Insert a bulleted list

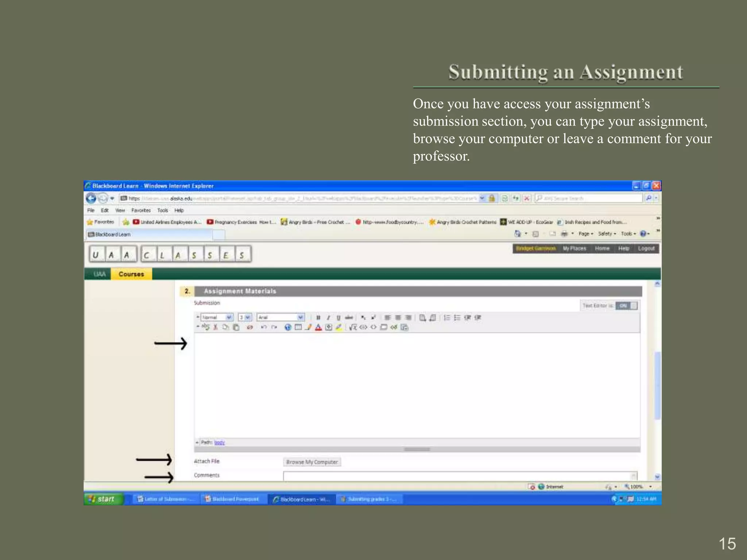[x=457, y=318]
